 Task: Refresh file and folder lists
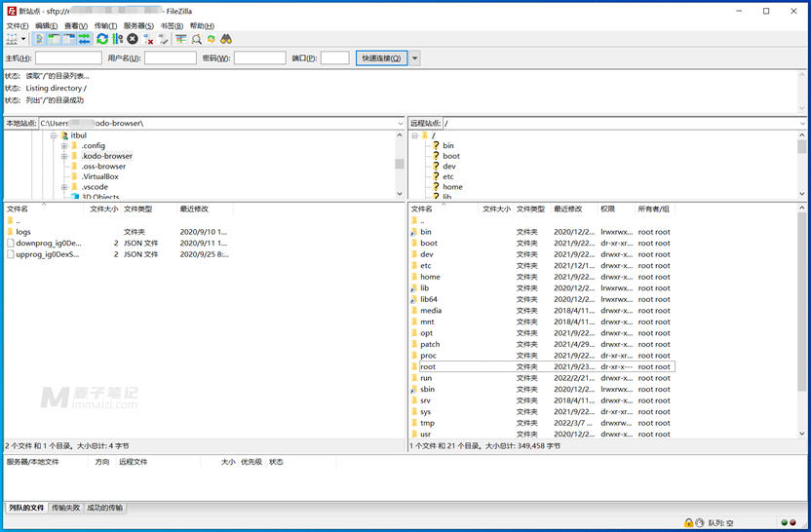[x=102, y=39]
